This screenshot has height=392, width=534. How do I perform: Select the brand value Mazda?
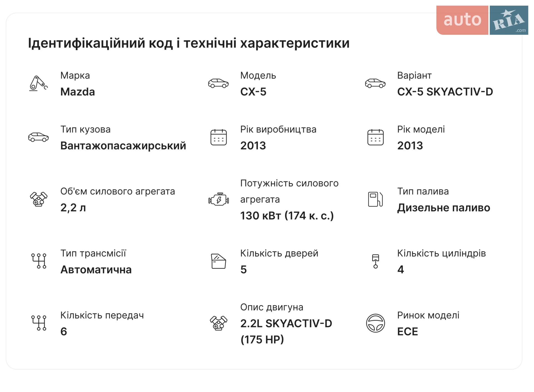(x=78, y=92)
